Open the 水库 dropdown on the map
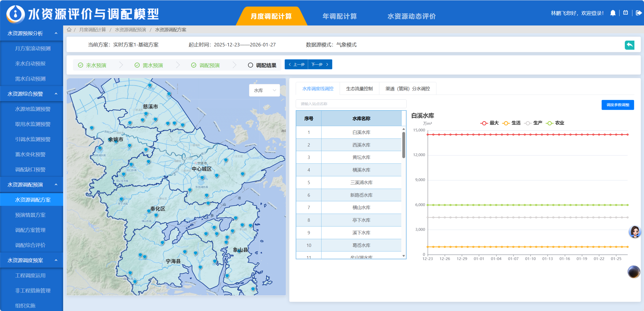The image size is (644, 311). click(x=264, y=90)
